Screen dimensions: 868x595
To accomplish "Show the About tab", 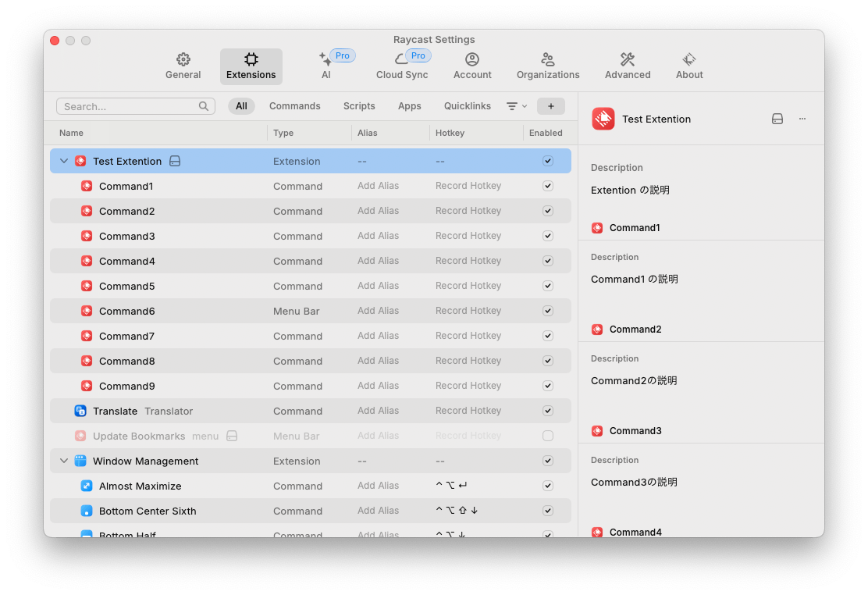I will (x=689, y=66).
